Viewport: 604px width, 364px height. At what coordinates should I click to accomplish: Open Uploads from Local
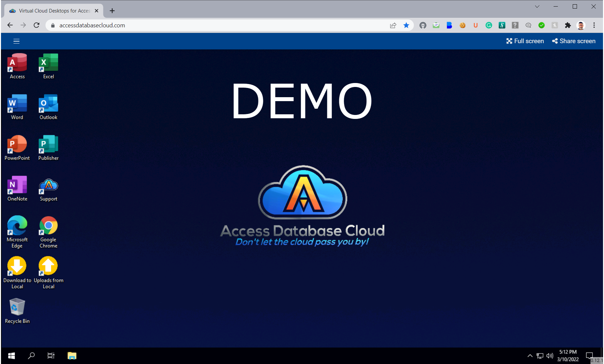48,267
